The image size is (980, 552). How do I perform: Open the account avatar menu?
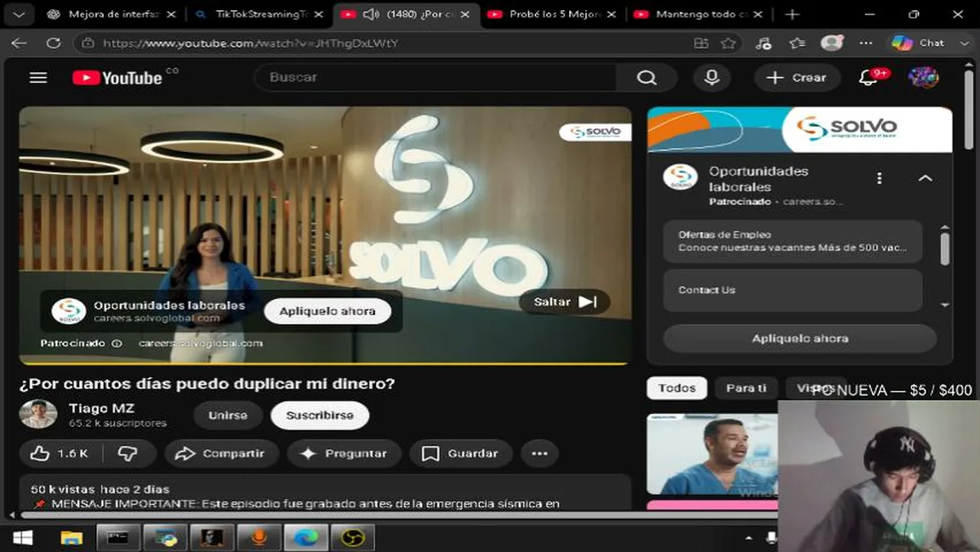(923, 77)
